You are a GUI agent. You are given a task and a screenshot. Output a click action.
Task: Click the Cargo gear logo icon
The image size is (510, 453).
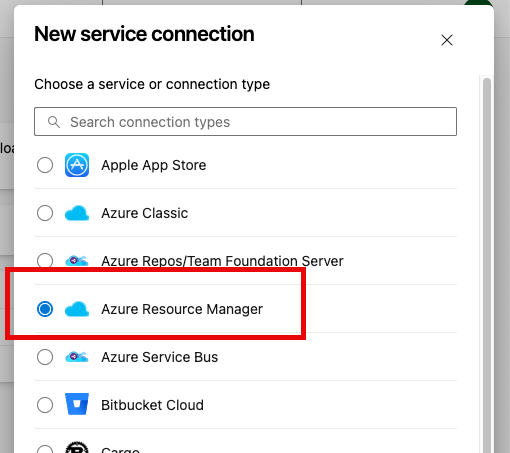click(77, 448)
